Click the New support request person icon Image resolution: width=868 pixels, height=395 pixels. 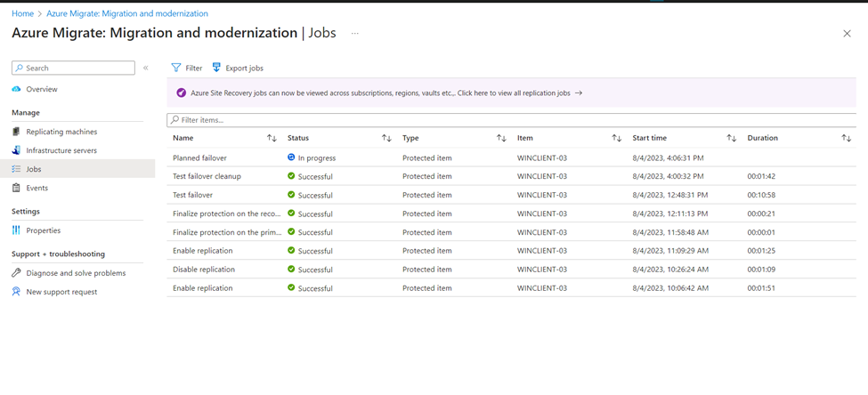(16, 292)
